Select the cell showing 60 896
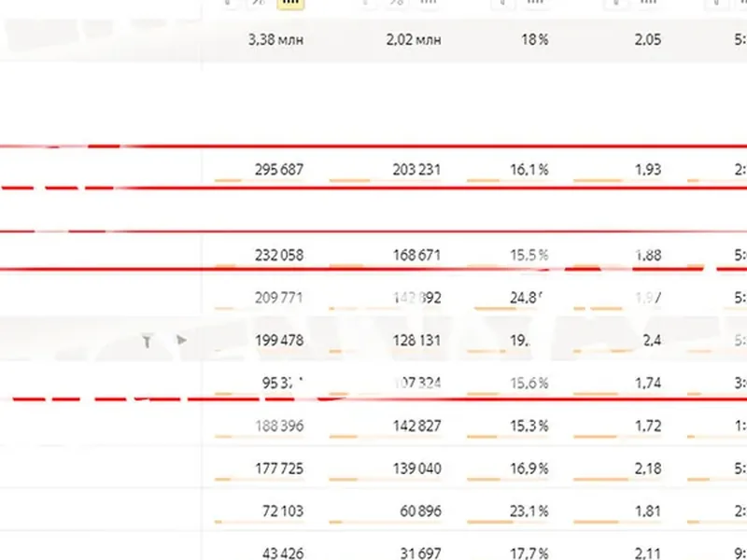Image resolution: width=747 pixels, height=560 pixels. tap(420, 511)
